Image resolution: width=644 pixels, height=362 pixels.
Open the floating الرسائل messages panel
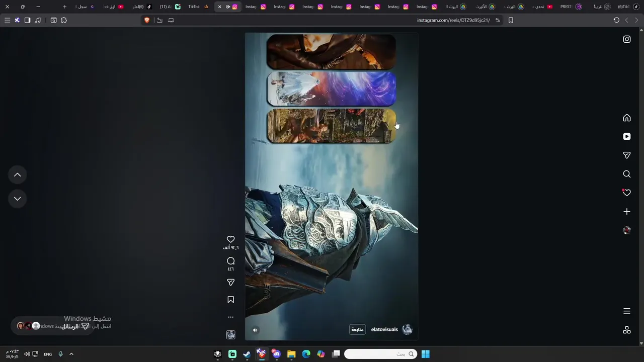[53, 326]
